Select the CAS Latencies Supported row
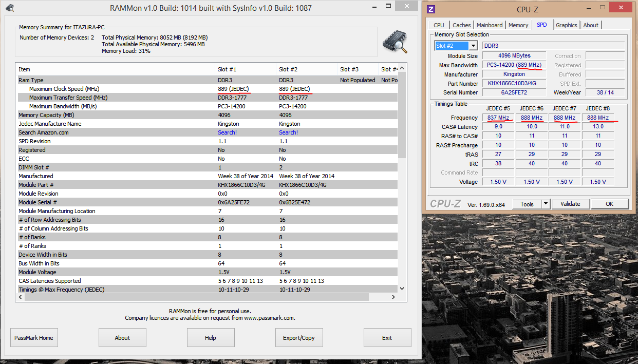638x364 pixels. click(207, 281)
